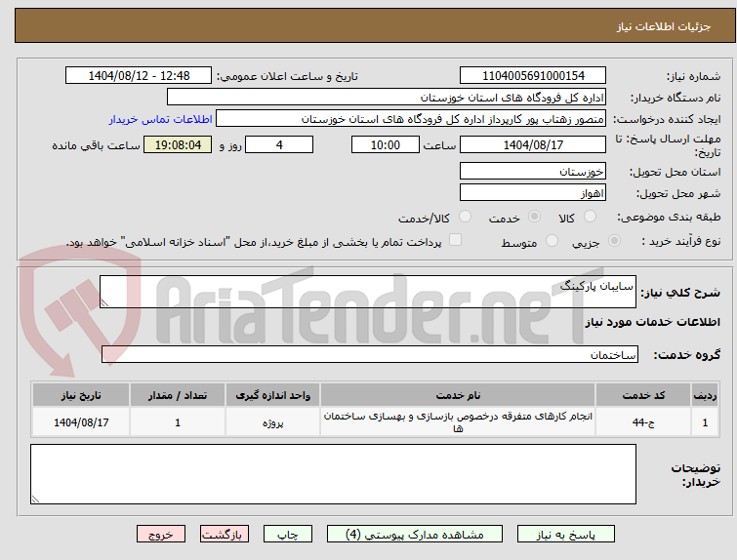This screenshot has height=560, width=737.
Task: Select the خدمت radio button
Action: tap(534, 217)
